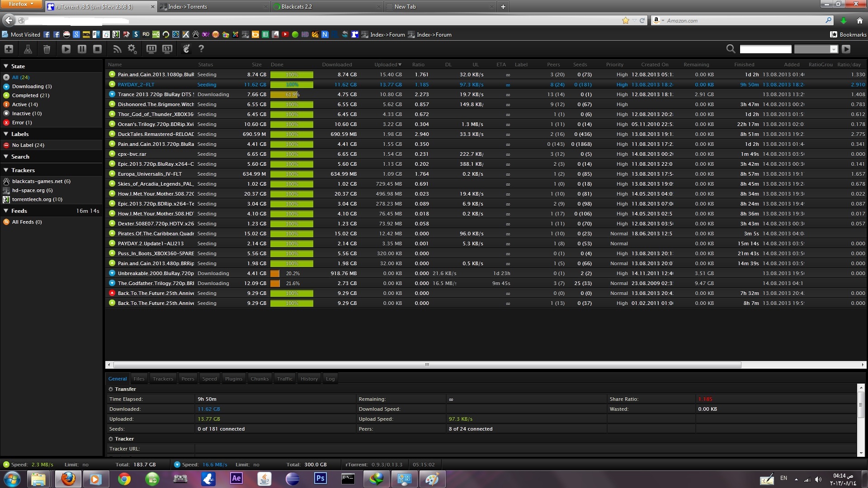Viewport: 868px width, 488px height.
Task: Filter by Completed (21) state
Action: pyautogui.click(x=31, y=95)
